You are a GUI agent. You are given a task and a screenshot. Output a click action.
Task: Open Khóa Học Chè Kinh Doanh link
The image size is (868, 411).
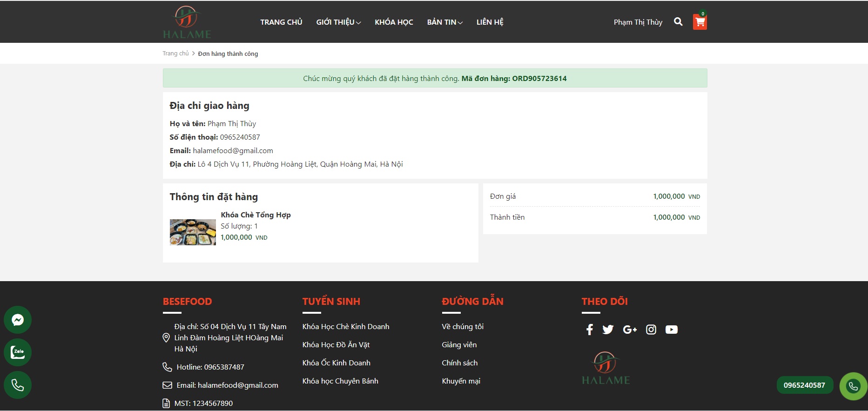click(x=346, y=327)
